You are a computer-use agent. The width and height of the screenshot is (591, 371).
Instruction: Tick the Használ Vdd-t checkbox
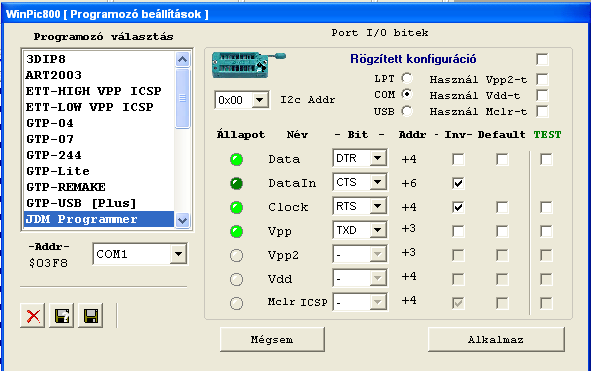(542, 95)
